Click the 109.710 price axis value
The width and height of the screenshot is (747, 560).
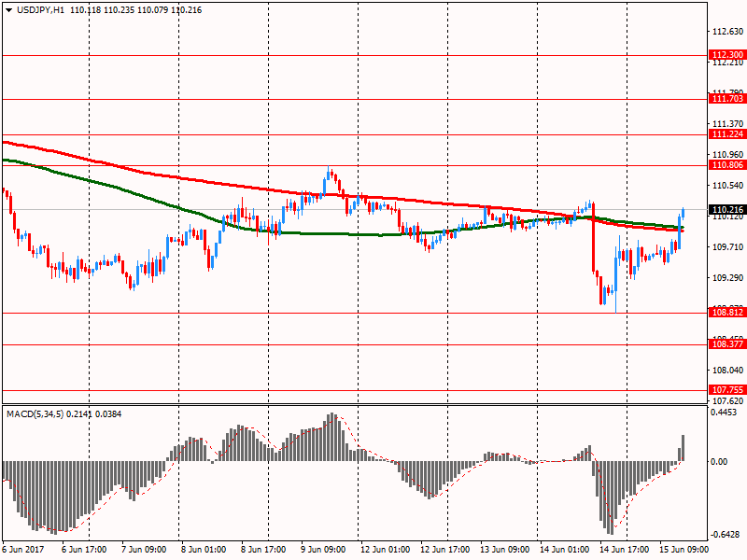(727, 246)
